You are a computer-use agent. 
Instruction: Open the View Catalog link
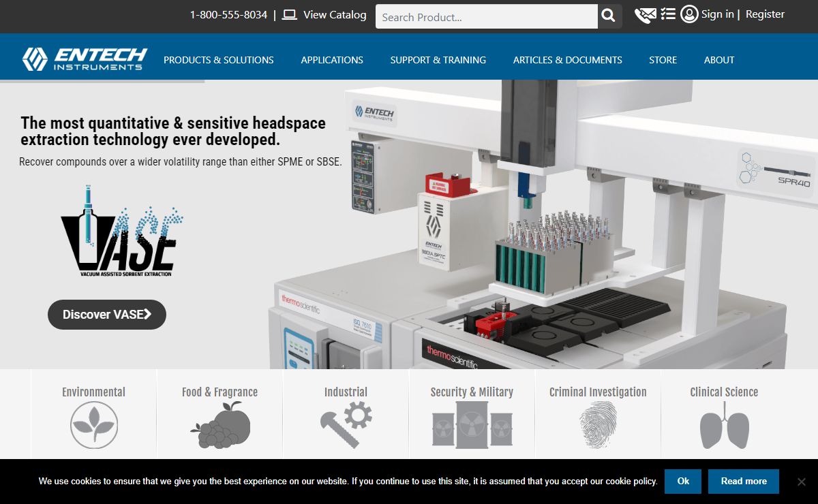click(x=335, y=14)
